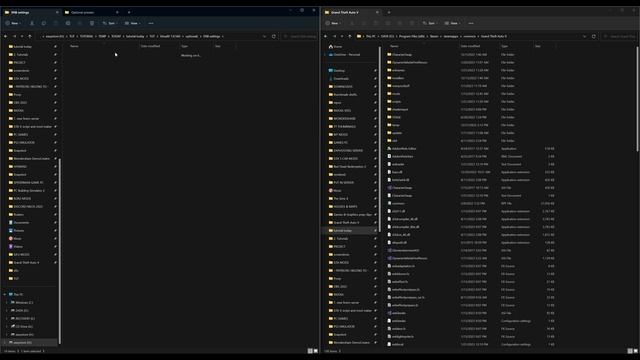
Task: Go up one folder level in ENB settings window
Action: (x=30, y=36)
